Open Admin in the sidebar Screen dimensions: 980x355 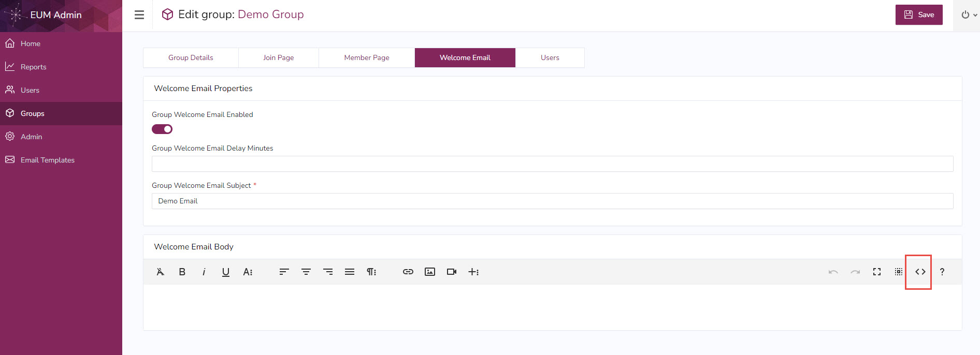coord(61,137)
